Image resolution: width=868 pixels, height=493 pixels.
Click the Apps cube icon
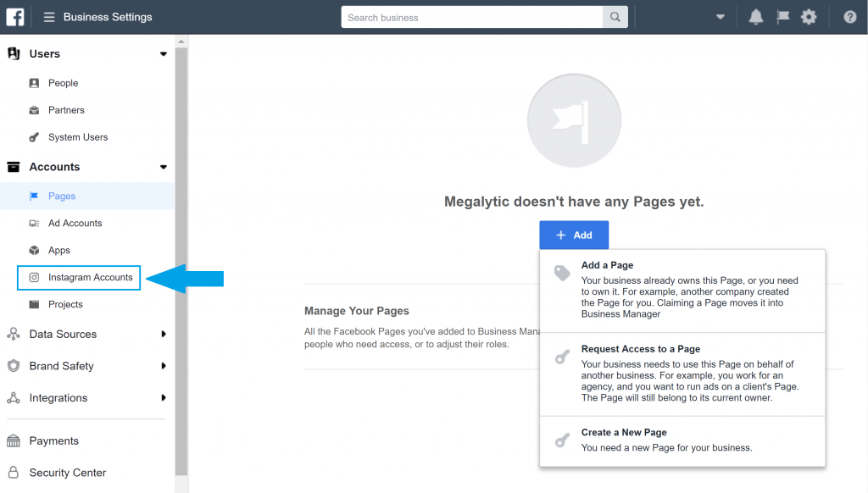[x=34, y=250]
